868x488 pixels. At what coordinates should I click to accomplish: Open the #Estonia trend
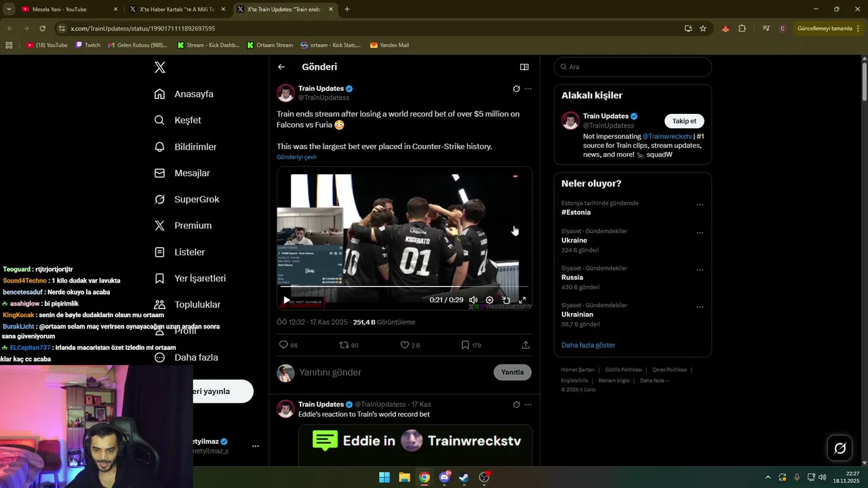576,212
